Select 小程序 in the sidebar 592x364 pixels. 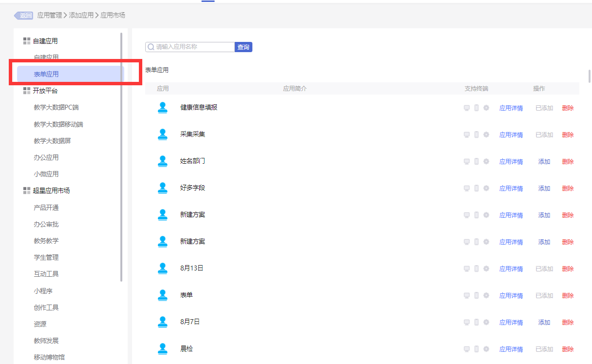tap(43, 291)
